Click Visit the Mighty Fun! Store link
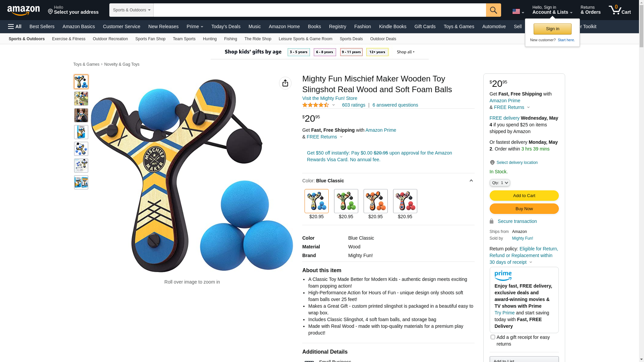The height and width of the screenshot is (362, 644). pos(329,98)
